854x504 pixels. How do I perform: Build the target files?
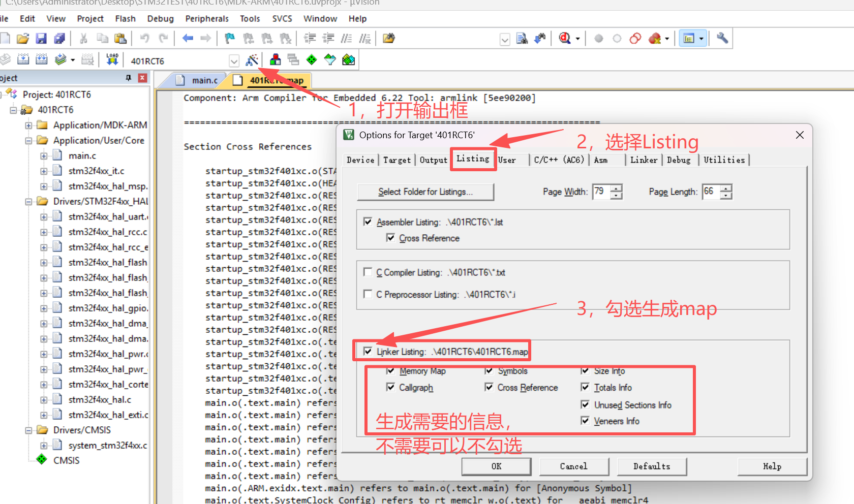[x=23, y=60]
